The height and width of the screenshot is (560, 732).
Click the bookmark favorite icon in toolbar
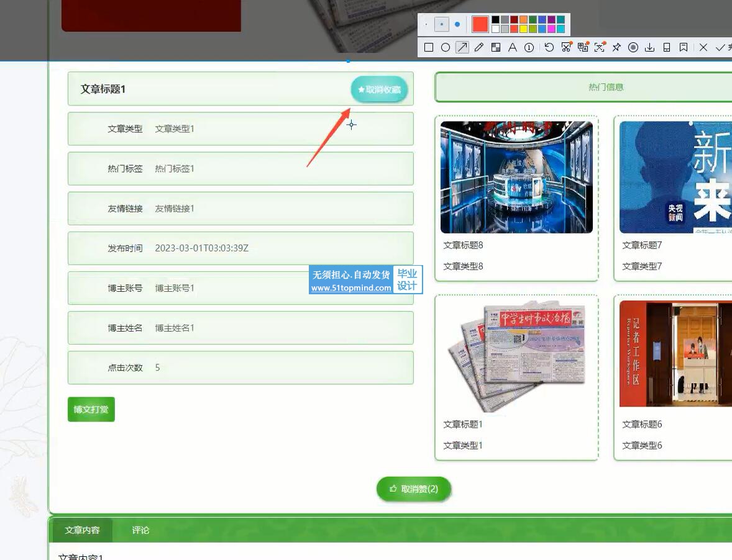tap(684, 48)
